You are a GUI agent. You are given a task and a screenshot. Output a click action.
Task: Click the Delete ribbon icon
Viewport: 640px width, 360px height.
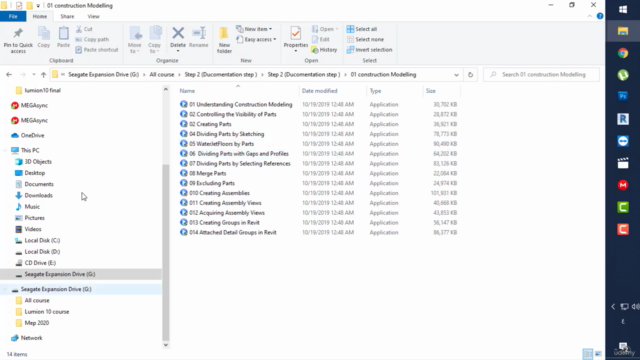coord(178,39)
